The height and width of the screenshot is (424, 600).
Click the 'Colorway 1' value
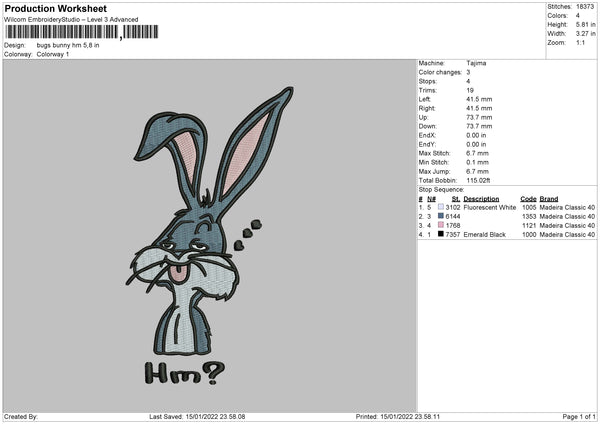tap(53, 54)
